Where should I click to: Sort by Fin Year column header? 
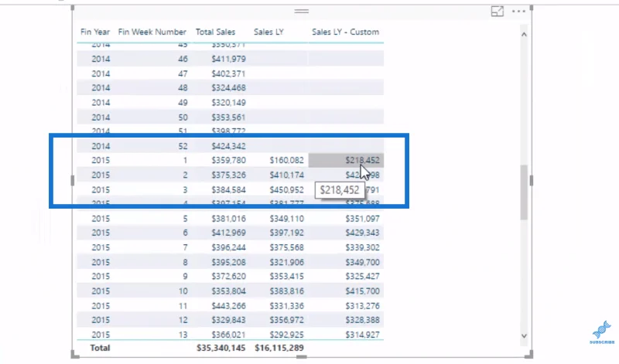[x=94, y=32]
